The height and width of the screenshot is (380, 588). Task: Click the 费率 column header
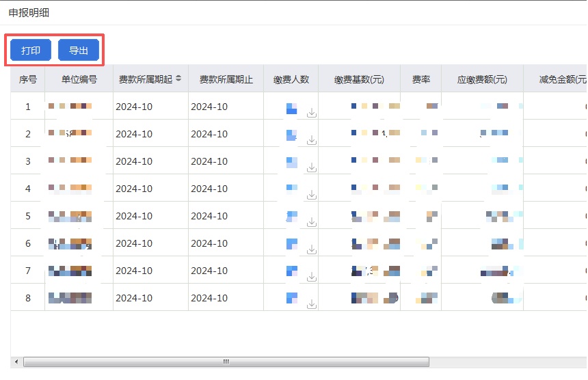(x=421, y=79)
